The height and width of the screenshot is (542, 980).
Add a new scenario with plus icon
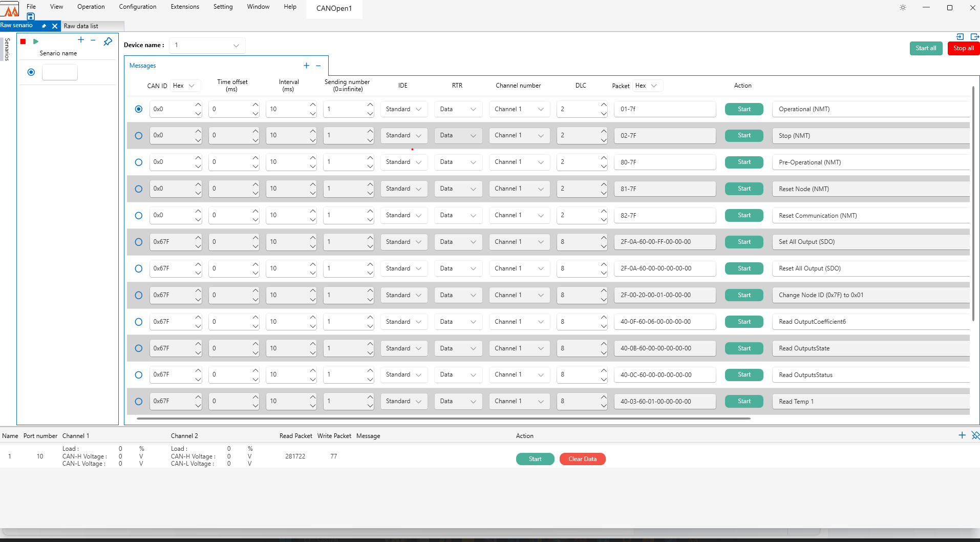click(81, 40)
